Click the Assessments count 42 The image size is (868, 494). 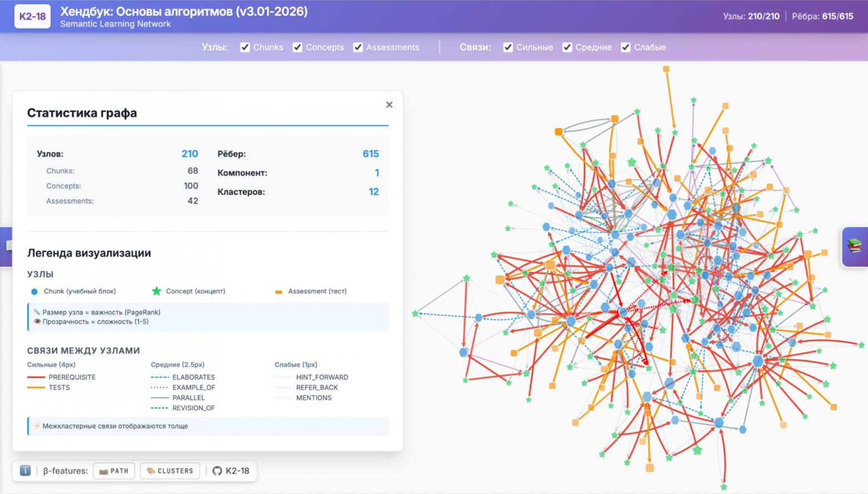click(193, 201)
